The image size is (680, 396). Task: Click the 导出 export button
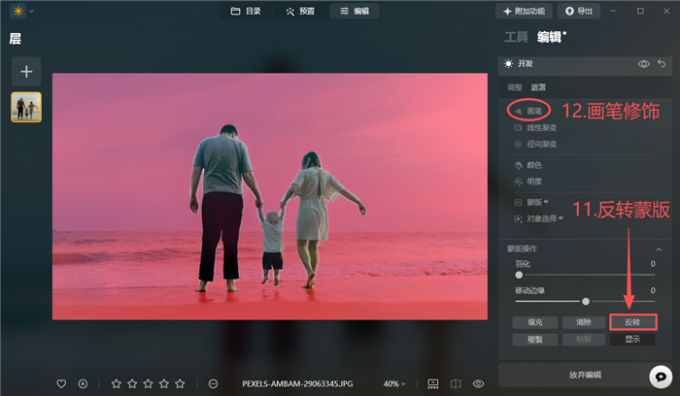(x=579, y=11)
